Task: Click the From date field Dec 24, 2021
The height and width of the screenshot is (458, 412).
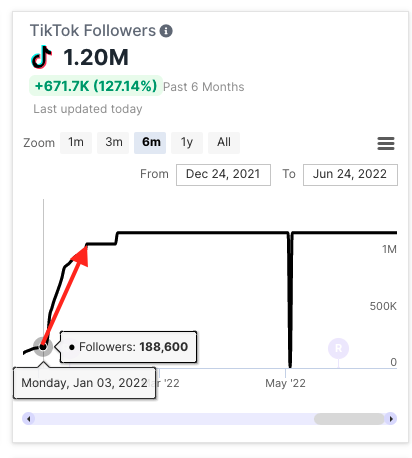Action: tap(223, 175)
